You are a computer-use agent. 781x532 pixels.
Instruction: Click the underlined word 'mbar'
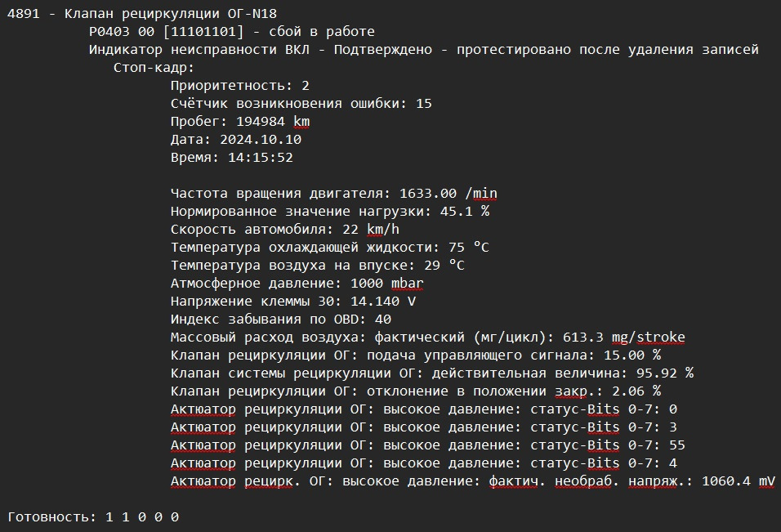407,283
